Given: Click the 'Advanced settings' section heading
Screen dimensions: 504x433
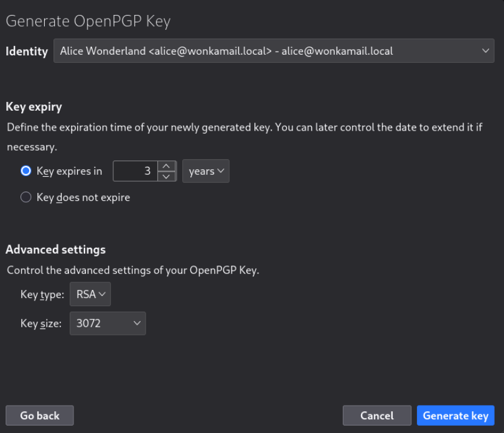Looking at the screenshot, I should pyautogui.click(x=55, y=249).
